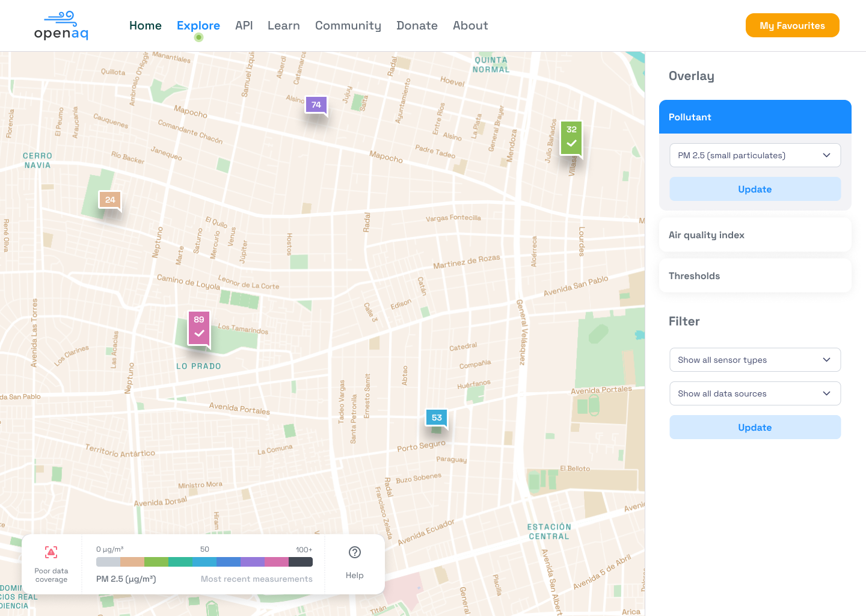Open the Show all data sources dropdown

click(x=755, y=393)
